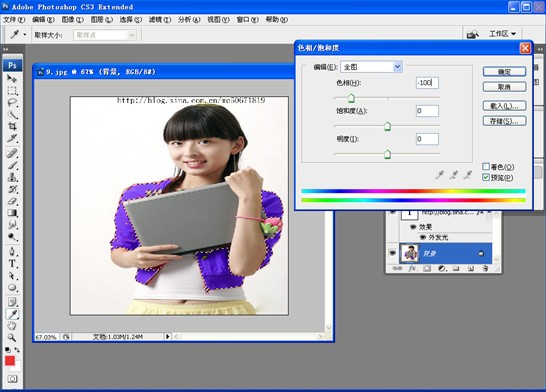Screen dimensions: 546x392
Task: Select the Magic Wand tool
Action: [12, 115]
